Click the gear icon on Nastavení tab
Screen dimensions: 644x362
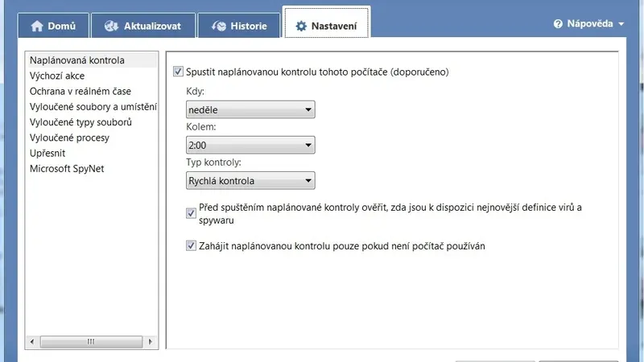click(301, 27)
